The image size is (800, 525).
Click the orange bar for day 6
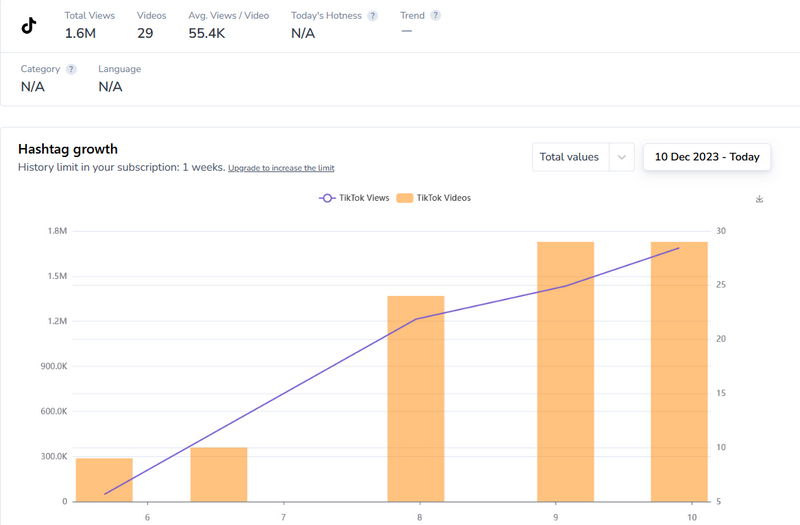click(104, 479)
